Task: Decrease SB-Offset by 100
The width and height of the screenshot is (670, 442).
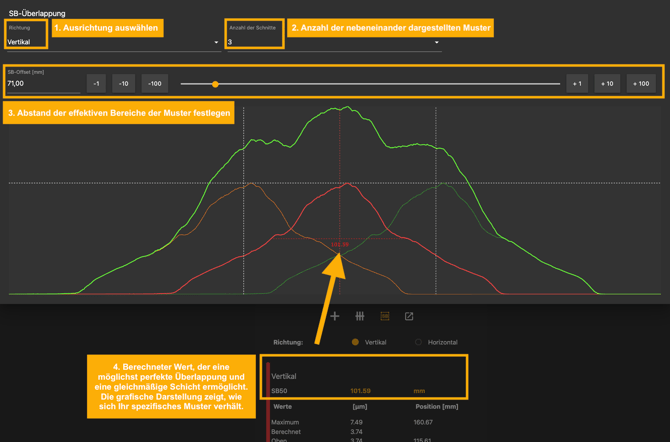Action: 154,84
